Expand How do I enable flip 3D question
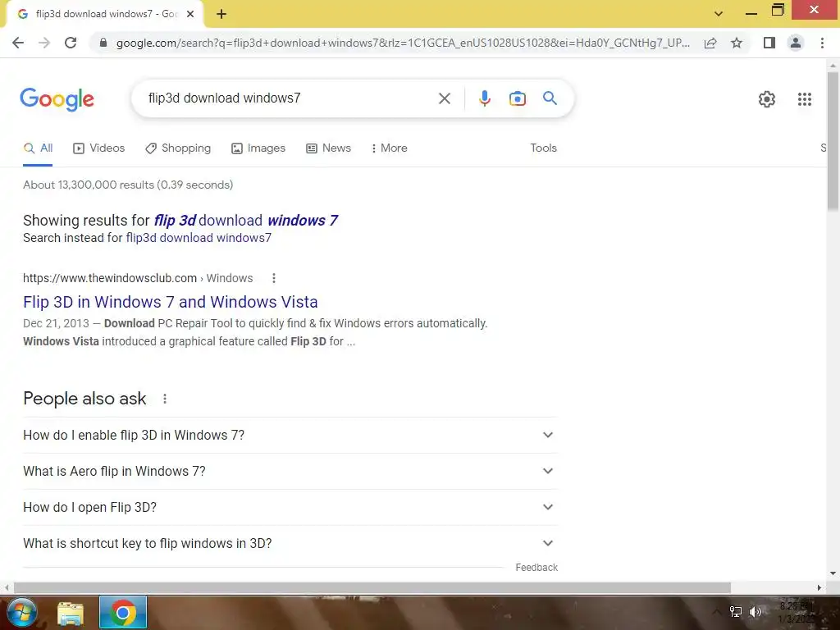Viewport: 840px width, 630px height. pyautogui.click(x=290, y=435)
